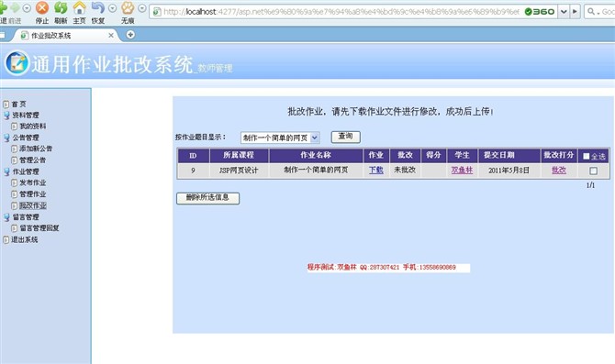Open 留言管理回复 sidebar item
The image size is (615, 364).
pos(39,228)
